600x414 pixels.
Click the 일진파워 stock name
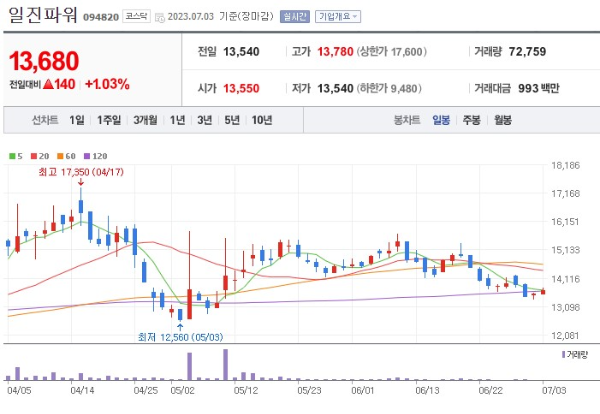(43, 15)
